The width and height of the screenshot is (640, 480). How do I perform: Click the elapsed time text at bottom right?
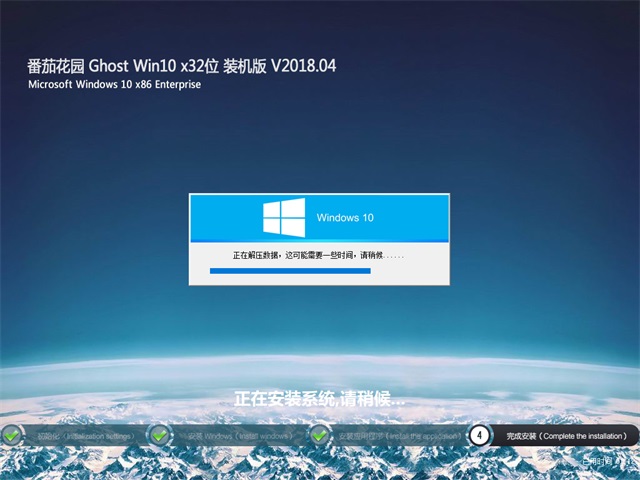607,461
